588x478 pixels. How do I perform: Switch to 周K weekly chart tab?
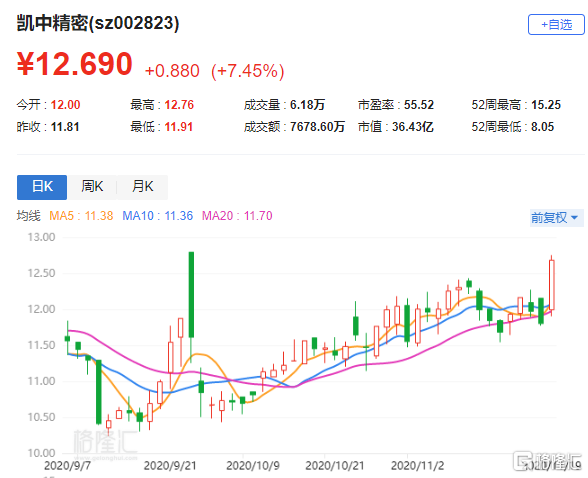point(92,187)
